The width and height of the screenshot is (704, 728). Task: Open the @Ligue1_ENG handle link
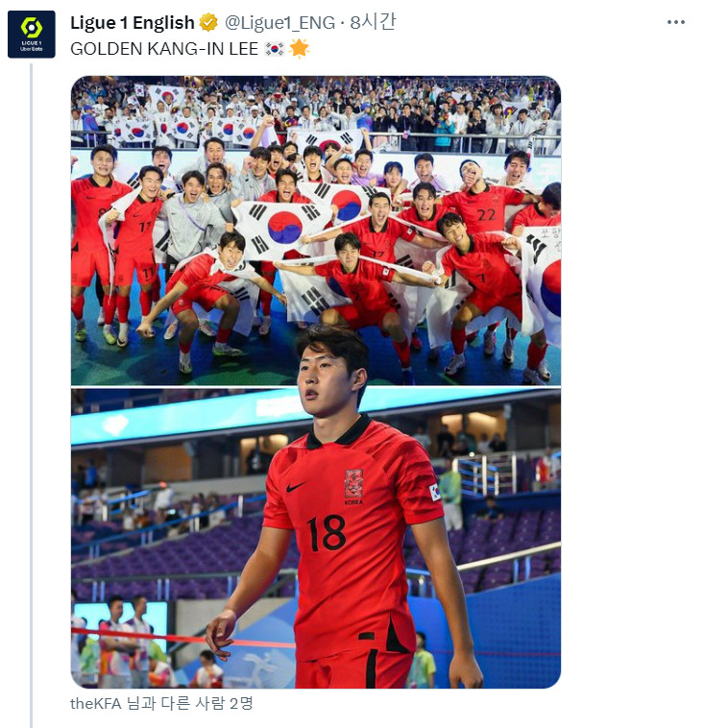coord(279,22)
